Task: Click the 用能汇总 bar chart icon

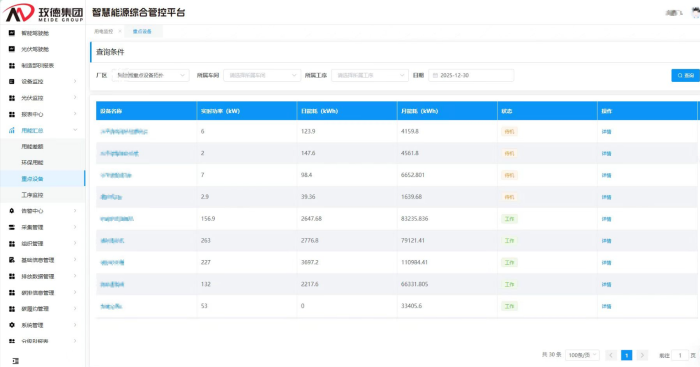Action: (12, 130)
